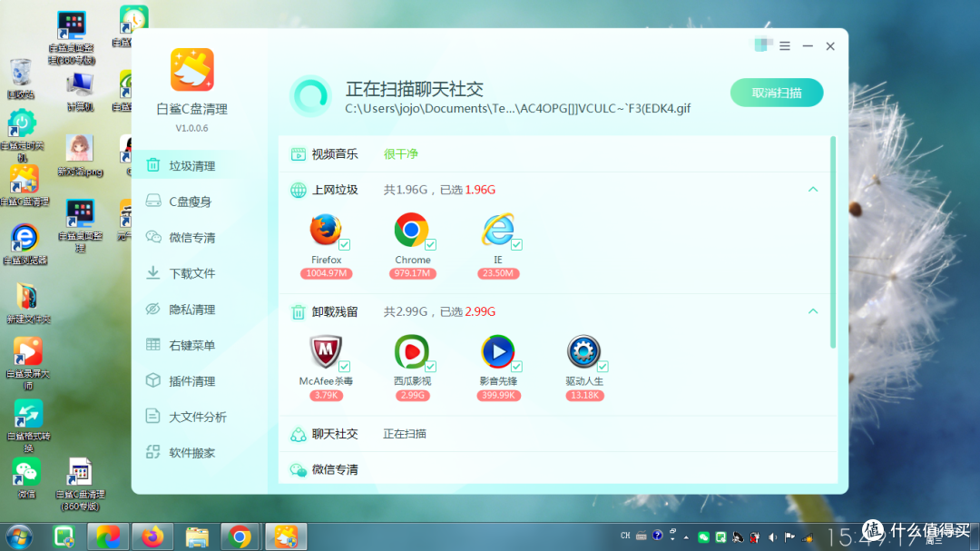980x551 pixels.
Task: Click the WeChat tray icon
Action: coord(704,537)
